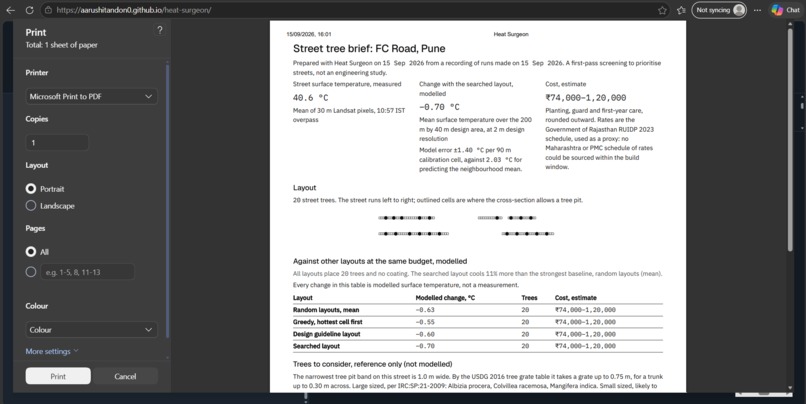
Task: Click the 'Heat Surgeon' page header text
Action: pos(511,34)
